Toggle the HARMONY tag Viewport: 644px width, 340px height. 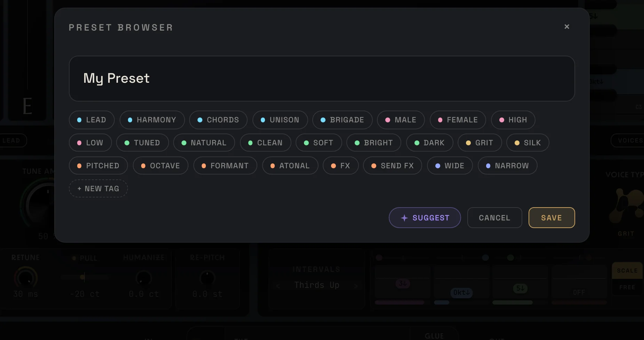(x=152, y=120)
